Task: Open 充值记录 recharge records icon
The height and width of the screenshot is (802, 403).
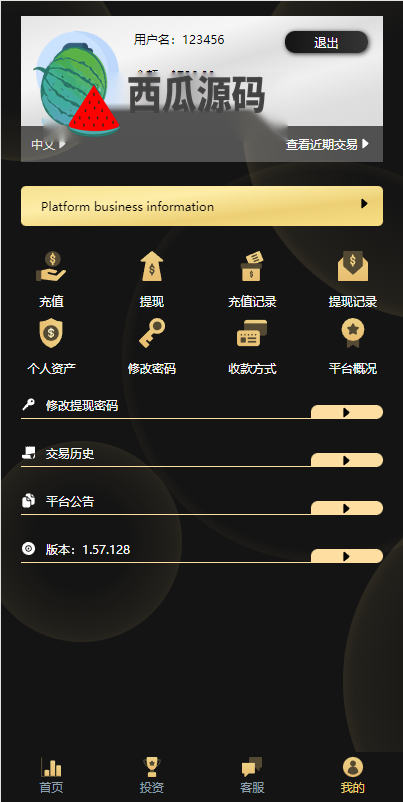Action: tap(252, 266)
